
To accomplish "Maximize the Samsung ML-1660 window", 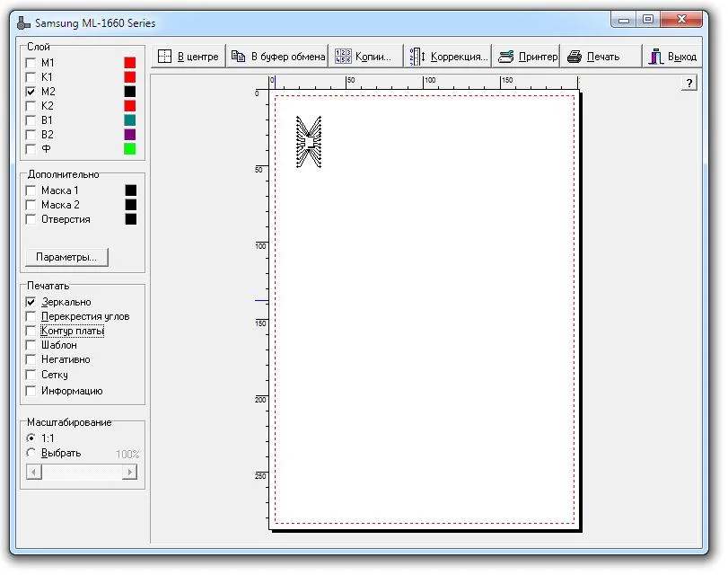I will pos(648,20).
